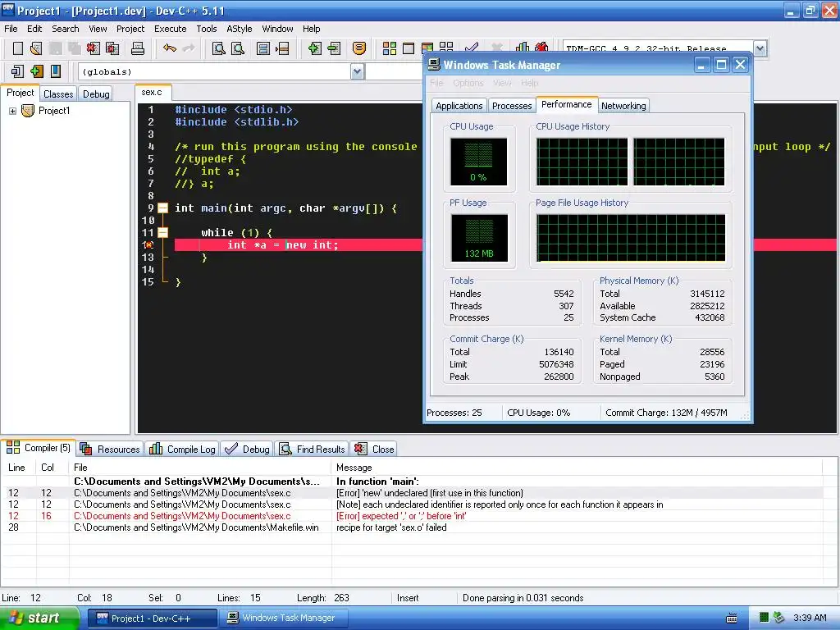Click the green plus page icon in top toolbar
Screen dimensions: 840x630
click(314, 48)
